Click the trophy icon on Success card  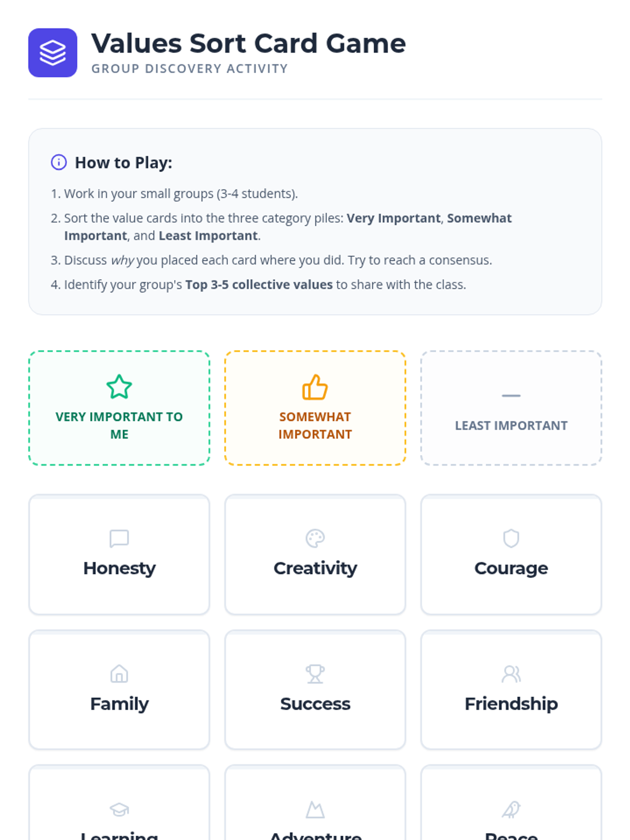click(x=315, y=674)
